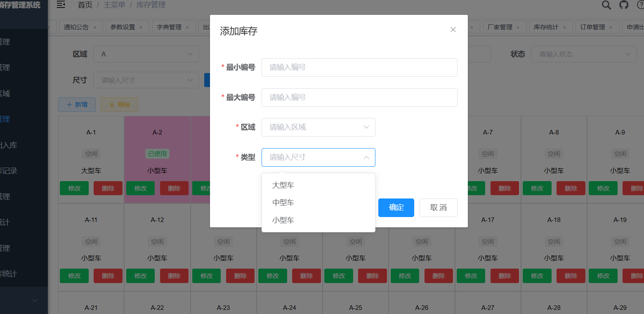644x314 pixels.
Task: Click 删除 on the A-7 card
Action: pos(505,188)
